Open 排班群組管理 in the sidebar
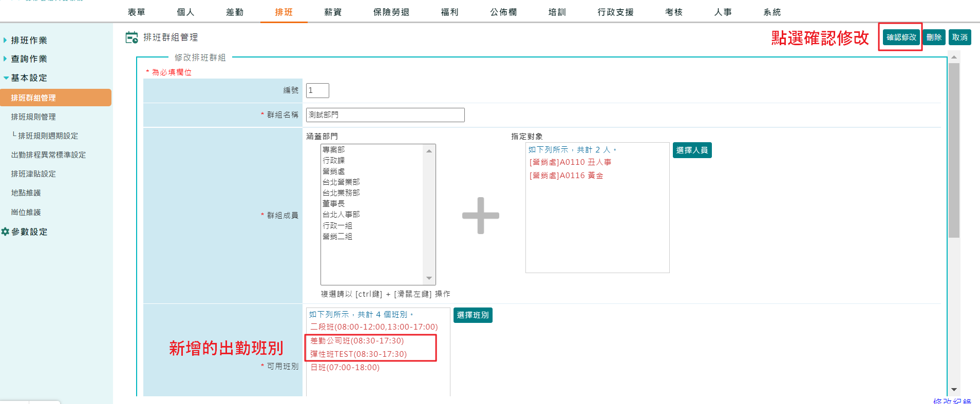Viewport: 980px width, 404px height. pyautogui.click(x=55, y=98)
